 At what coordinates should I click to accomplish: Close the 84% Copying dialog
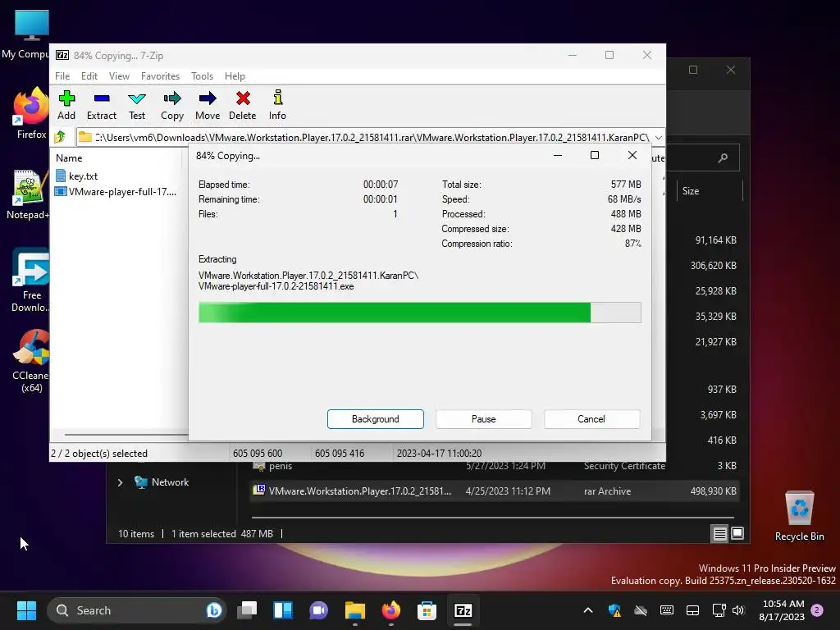point(632,155)
